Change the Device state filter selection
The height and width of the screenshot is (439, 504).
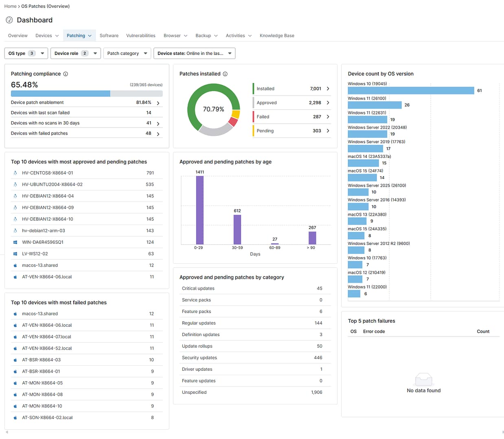tap(194, 53)
